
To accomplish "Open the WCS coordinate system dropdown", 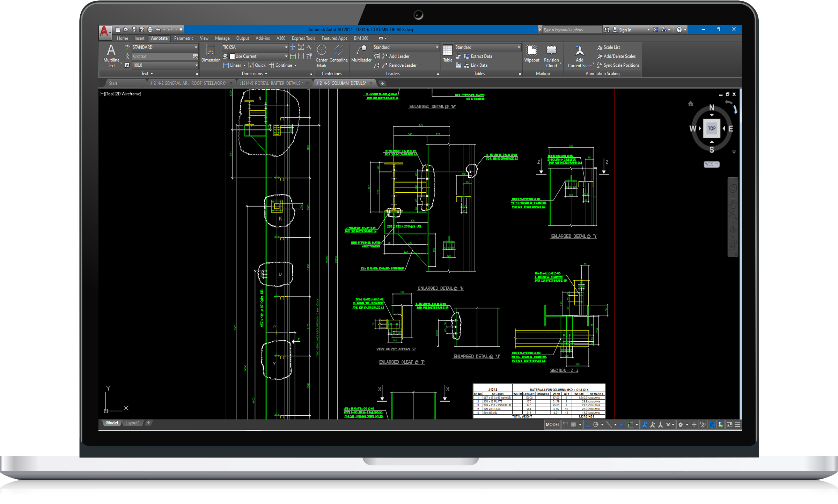I will pyautogui.click(x=711, y=164).
